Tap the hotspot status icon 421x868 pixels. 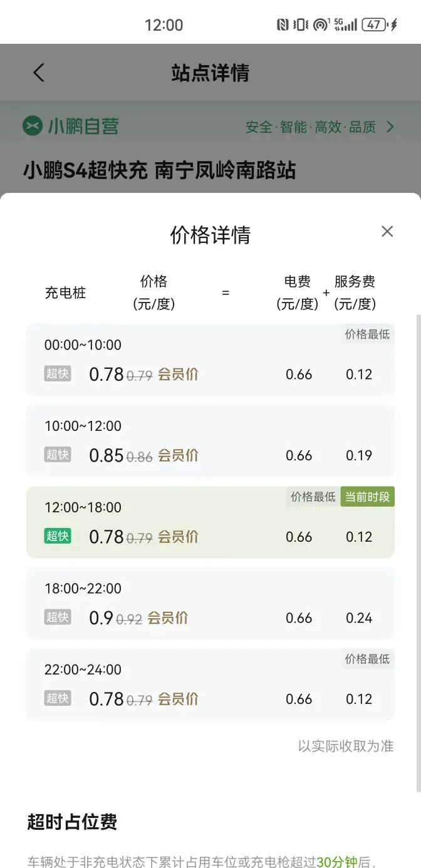(321, 25)
